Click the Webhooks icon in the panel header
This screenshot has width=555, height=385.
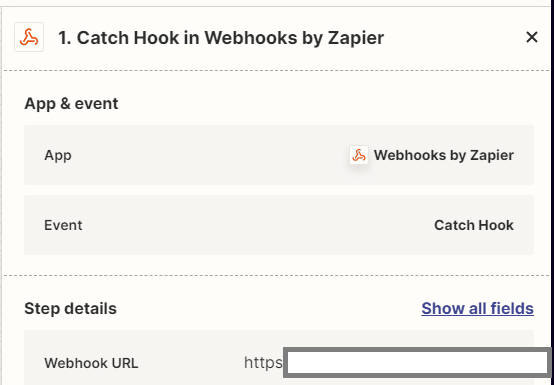[29, 37]
